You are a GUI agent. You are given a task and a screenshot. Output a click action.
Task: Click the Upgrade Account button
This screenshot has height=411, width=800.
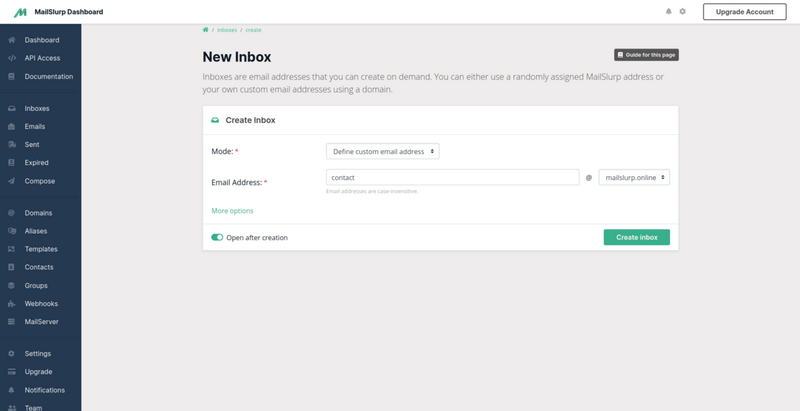(744, 12)
